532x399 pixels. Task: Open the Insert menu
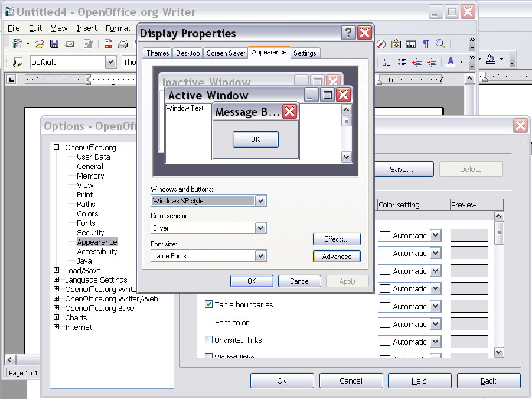point(87,28)
